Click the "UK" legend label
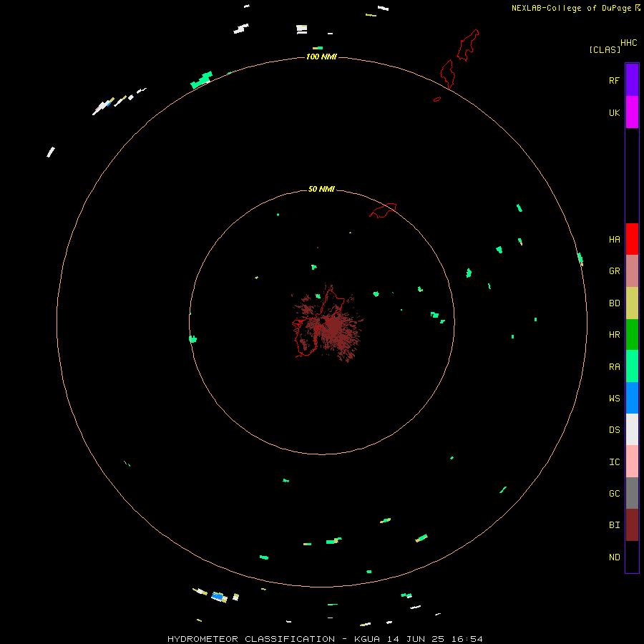 [614, 112]
